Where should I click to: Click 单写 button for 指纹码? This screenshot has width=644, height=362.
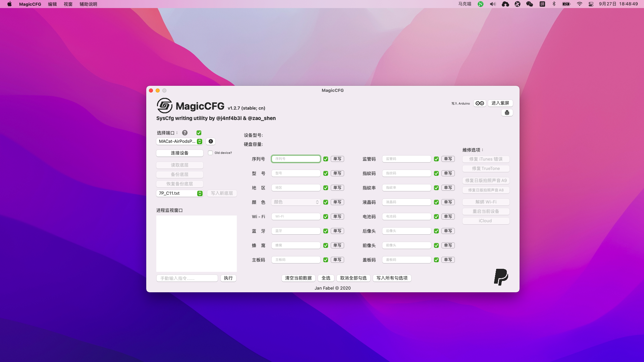click(448, 173)
